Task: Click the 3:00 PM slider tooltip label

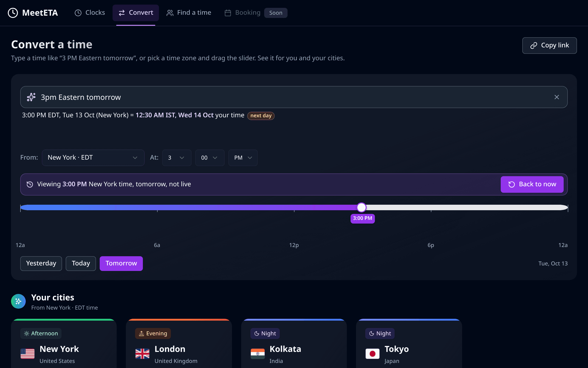Action: tap(362, 218)
